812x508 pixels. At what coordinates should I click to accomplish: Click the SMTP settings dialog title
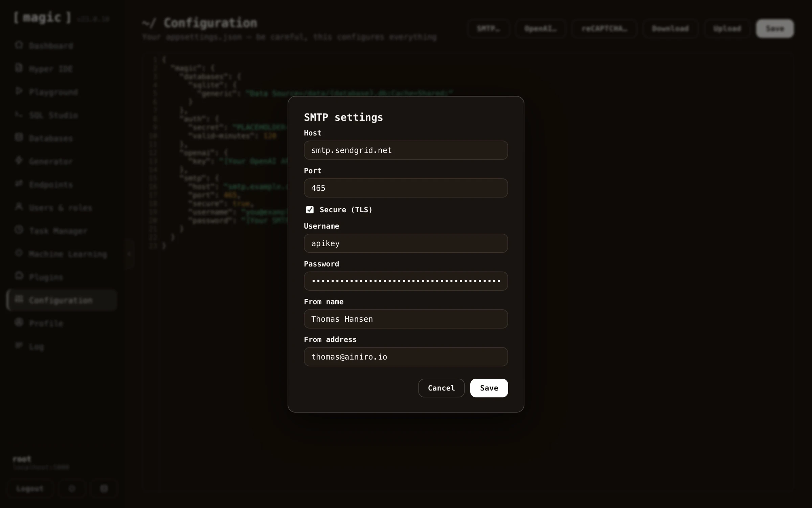tap(343, 117)
